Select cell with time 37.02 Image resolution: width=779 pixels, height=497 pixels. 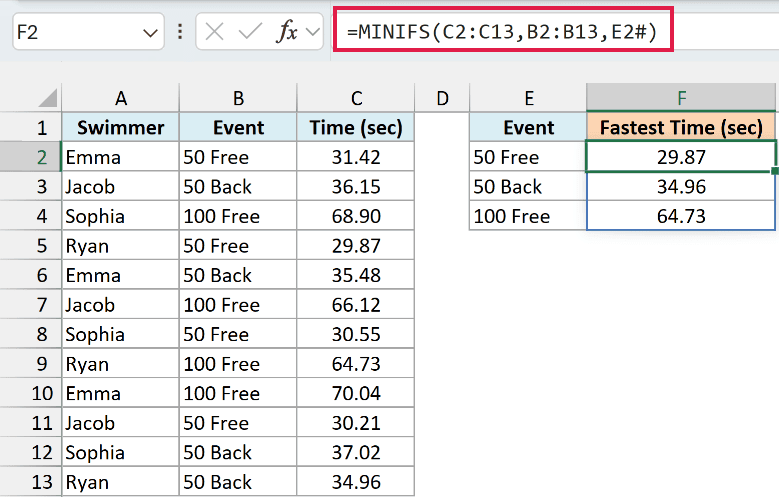[356, 453]
